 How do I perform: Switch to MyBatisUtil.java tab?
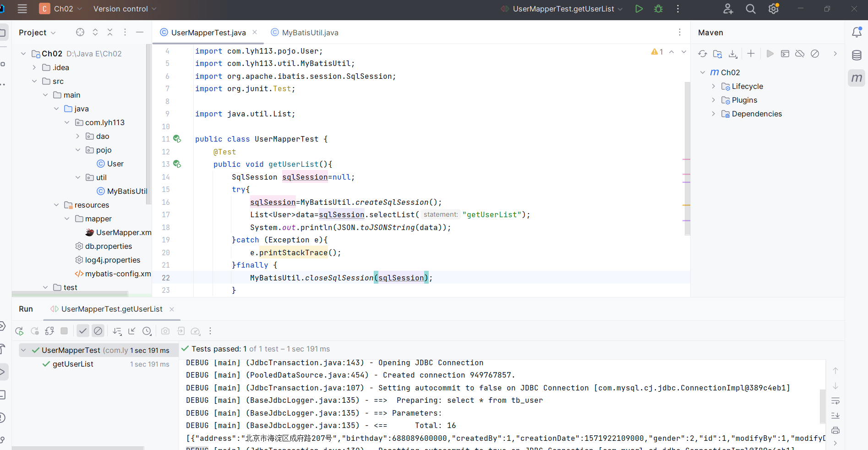point(305,32)
